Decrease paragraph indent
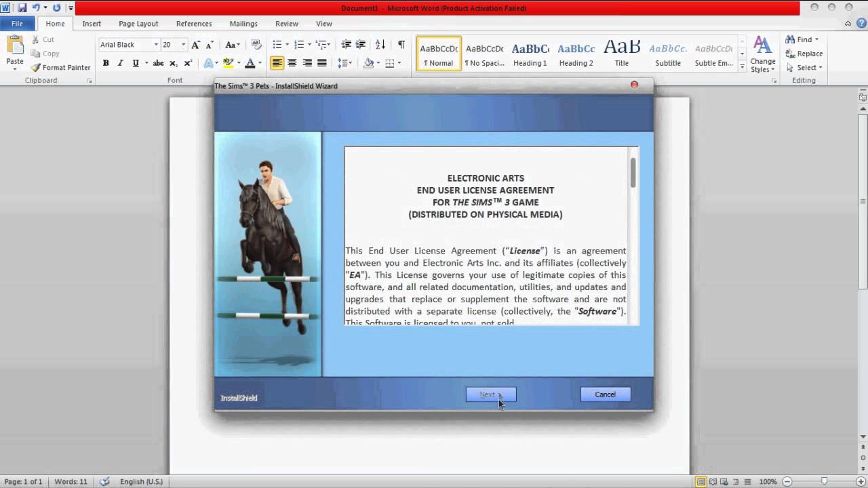 tap(347, 45)
